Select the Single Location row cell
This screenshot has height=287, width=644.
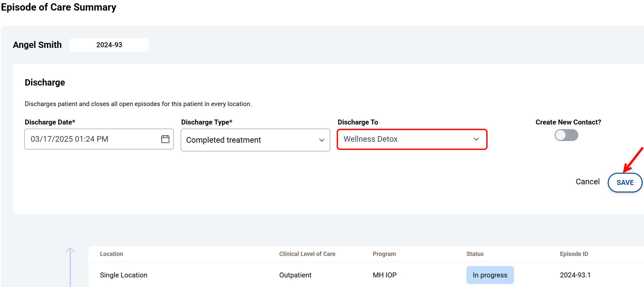[x=123, y=275]
